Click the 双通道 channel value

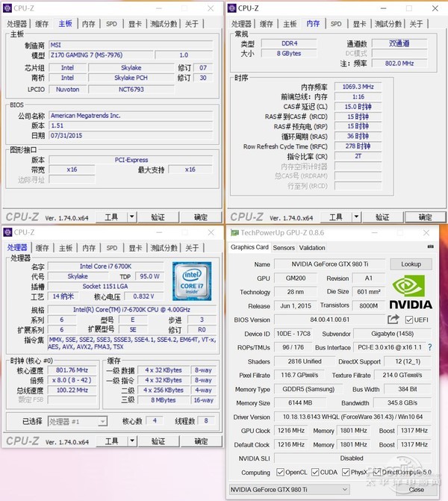point(399,43)
